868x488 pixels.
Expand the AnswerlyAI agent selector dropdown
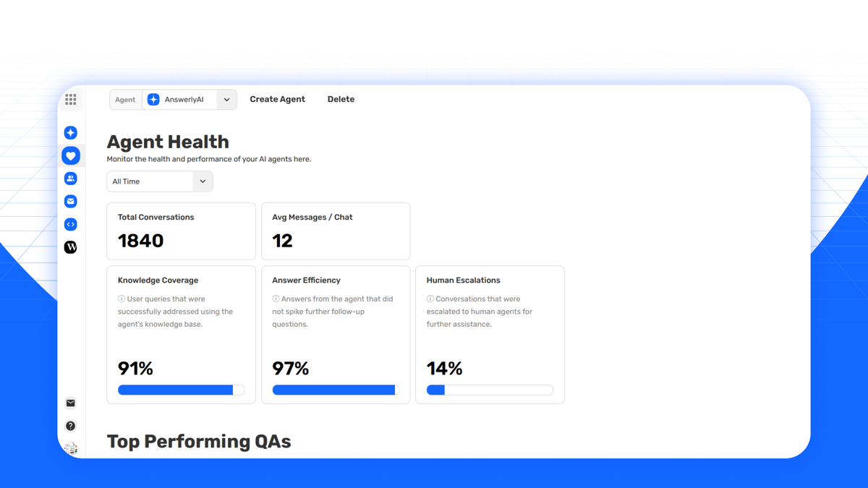(x=226, y=99)
